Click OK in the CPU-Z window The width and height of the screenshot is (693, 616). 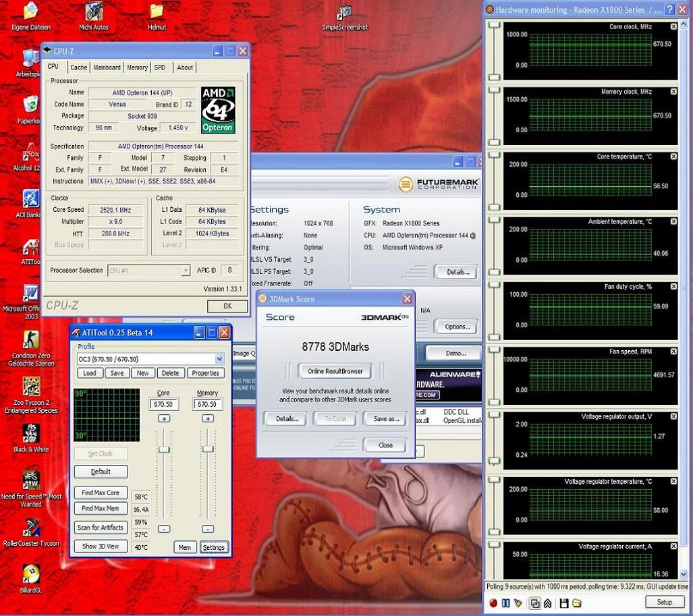pos(227,306)
